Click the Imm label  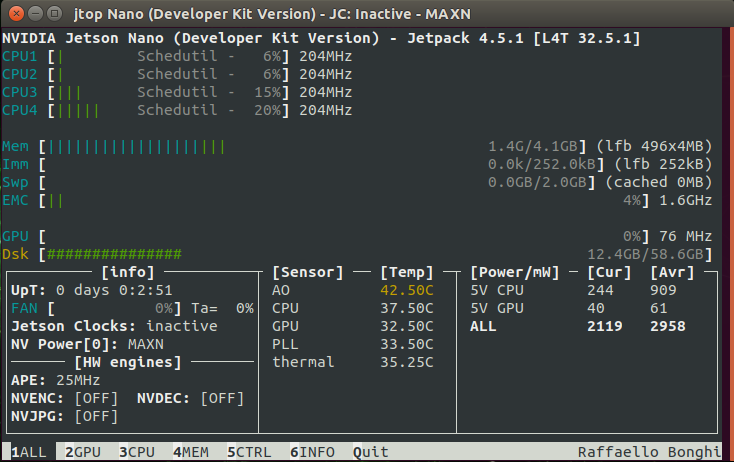(x=15, y=164)
